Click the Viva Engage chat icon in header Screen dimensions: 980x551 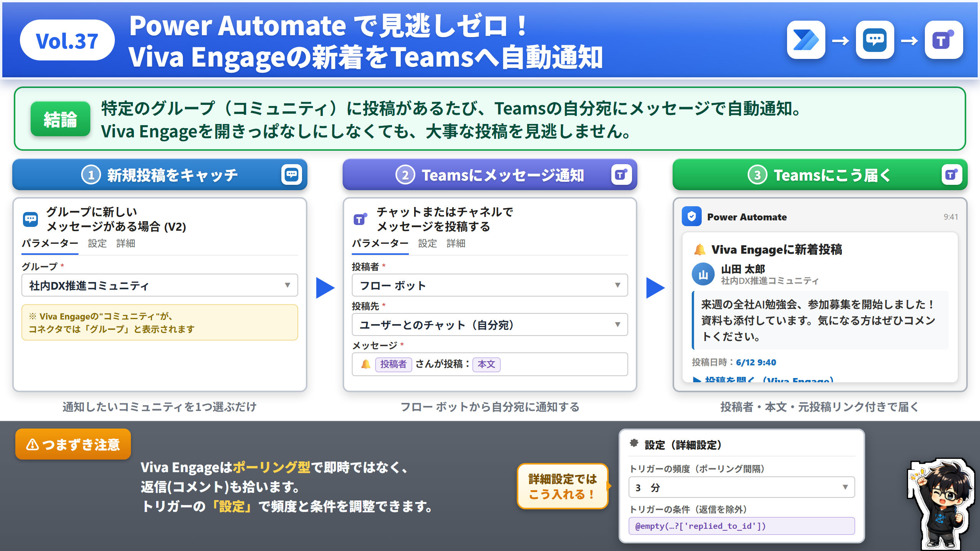pos(875,40)
